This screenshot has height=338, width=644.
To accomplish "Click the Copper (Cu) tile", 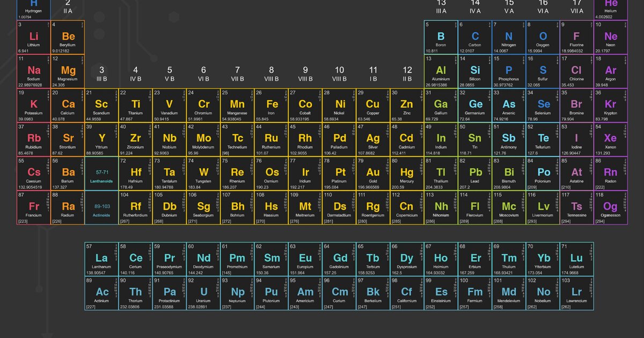I will 373,105.
